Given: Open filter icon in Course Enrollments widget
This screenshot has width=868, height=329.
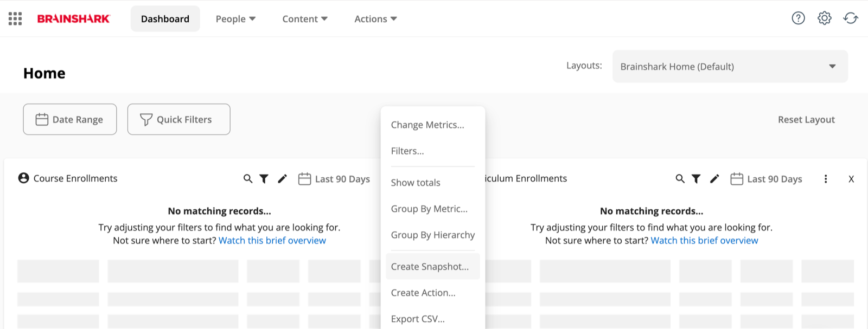Looking at the screenshot, I should [x=264, y=178].
